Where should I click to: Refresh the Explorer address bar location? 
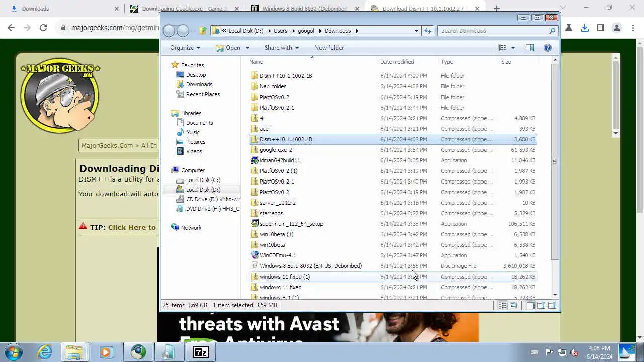(428, 31)
